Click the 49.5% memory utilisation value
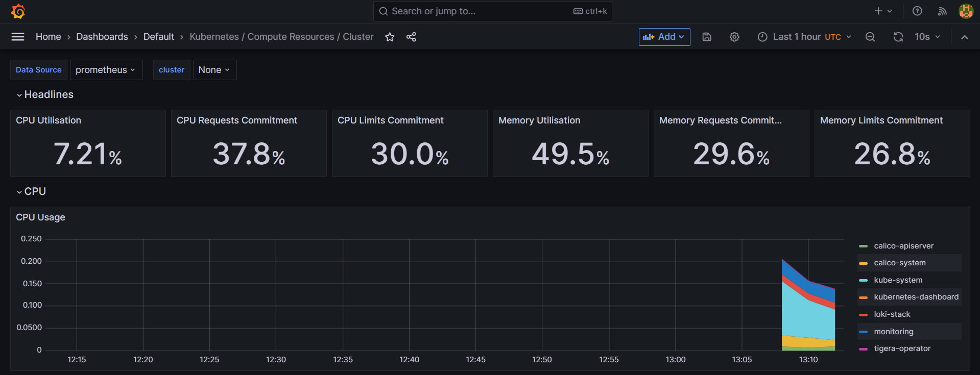Screen dimensions: 980x375 (x=570, y=154)
